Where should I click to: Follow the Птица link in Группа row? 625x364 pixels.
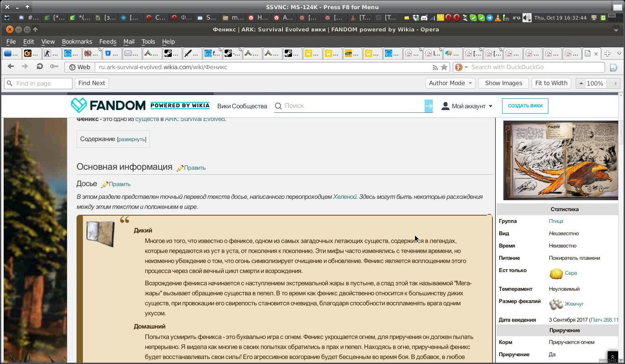[x=556, y=221]
